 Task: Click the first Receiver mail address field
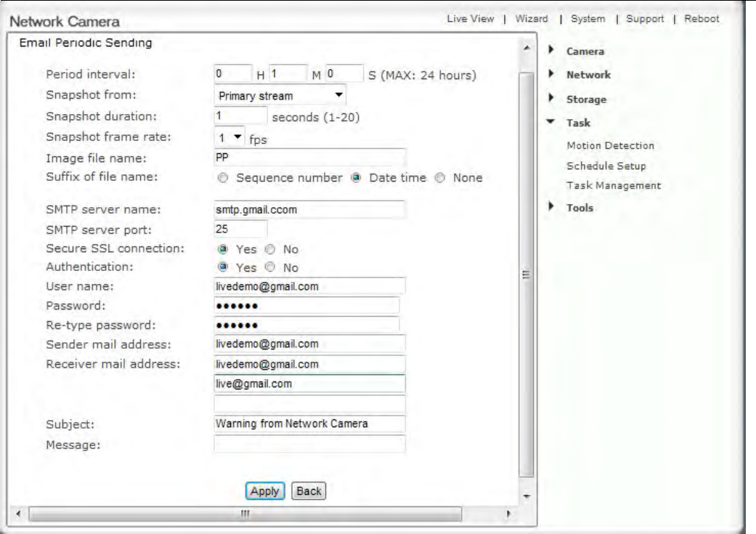309,364
